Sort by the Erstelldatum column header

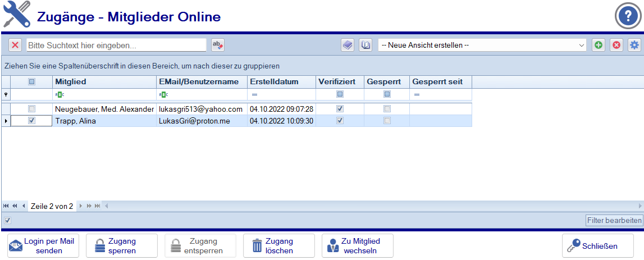[281, 82]
